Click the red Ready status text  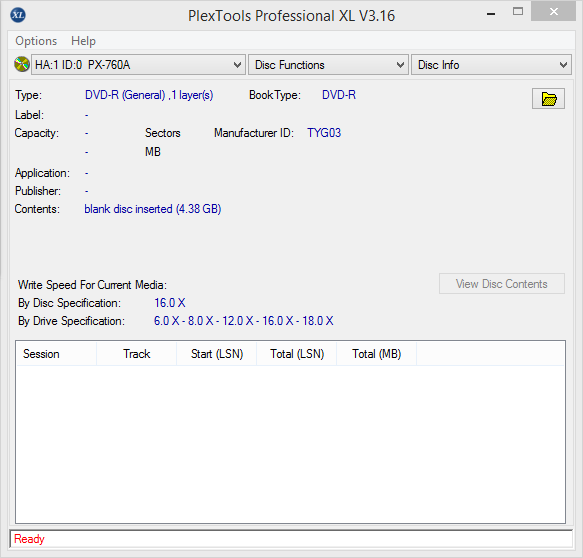[x=29, y=539]
